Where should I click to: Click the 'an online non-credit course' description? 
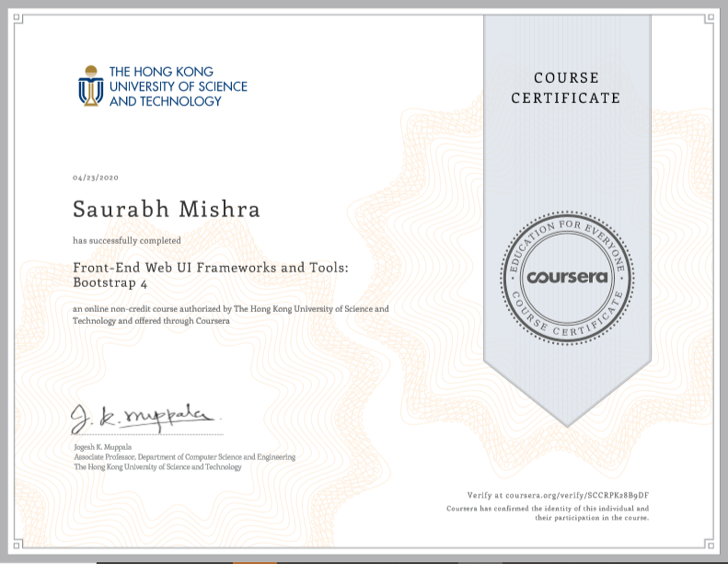[x=231, y=315]
